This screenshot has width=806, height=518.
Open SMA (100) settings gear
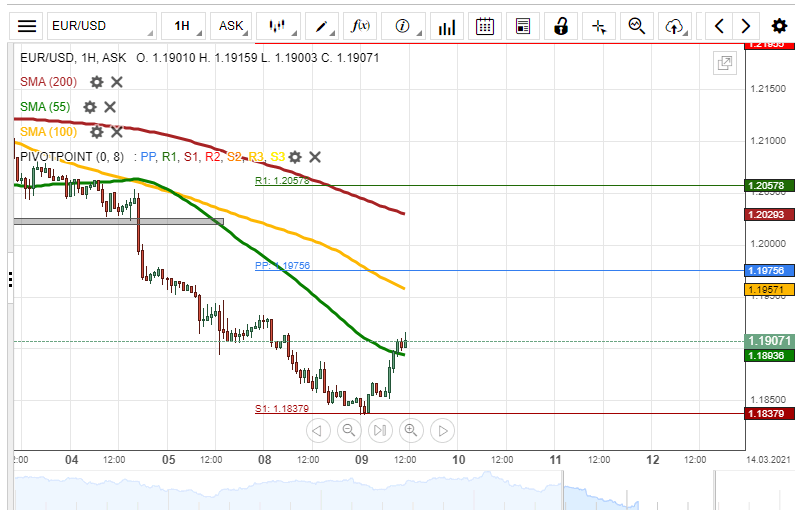[x=97, y=132]
